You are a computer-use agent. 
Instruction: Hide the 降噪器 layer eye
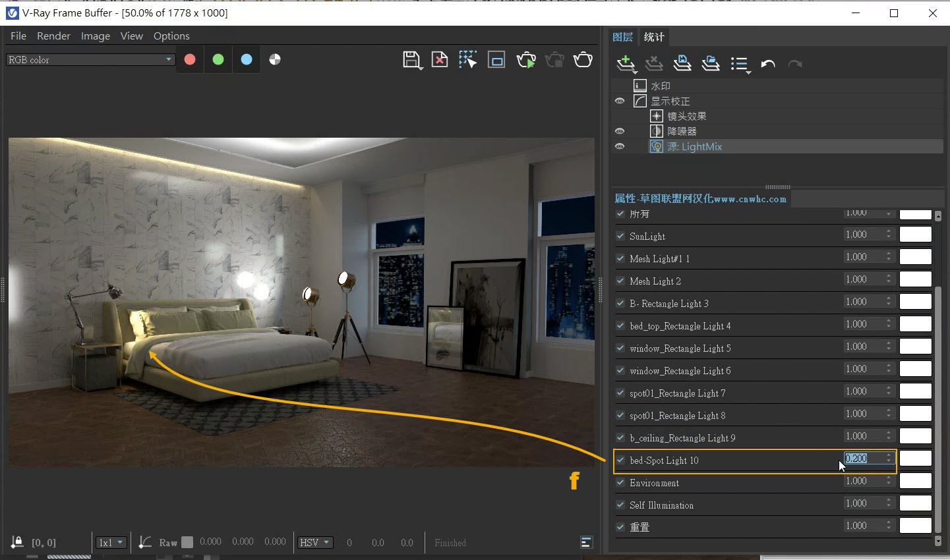[620, 131]
